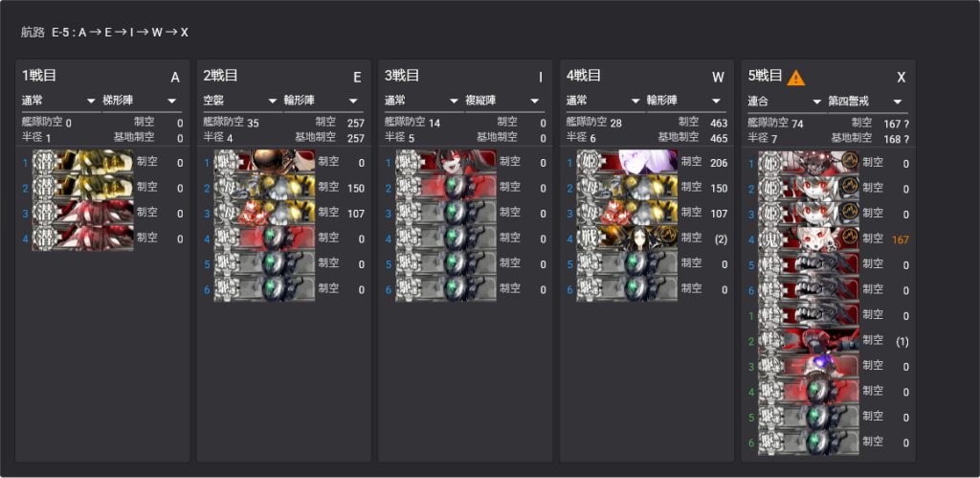Screen dimensions: 980x478
Task: Select the first enemy ship in 2戦目
Action: pyautogui.click(x=264, y=163)
